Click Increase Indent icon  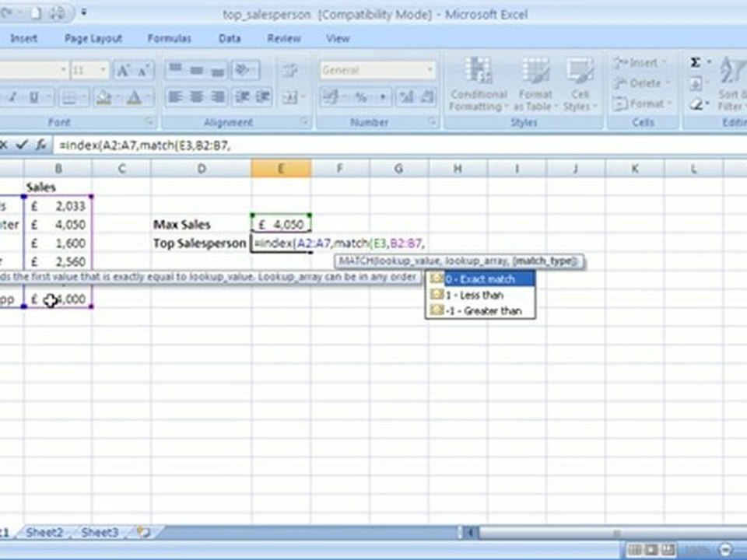pyautogui.click(x=263, y=97)
